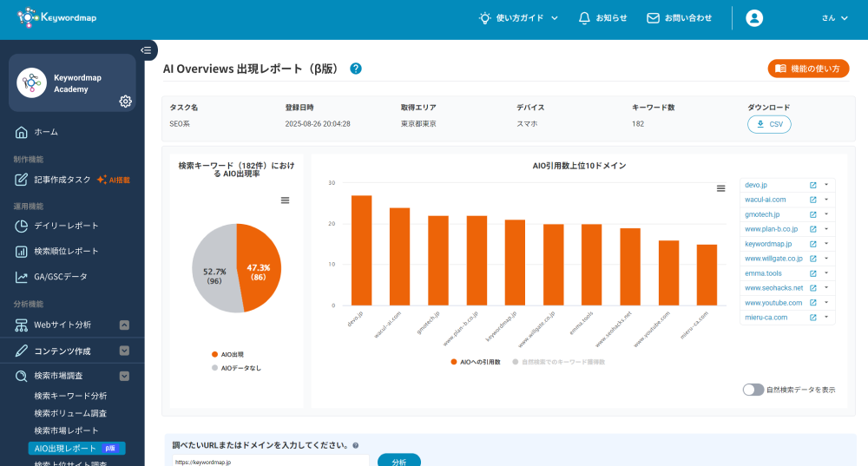Click the 機能の使い方 button
The height and width of the screenshot is (466, 868).
coord(808,69)
